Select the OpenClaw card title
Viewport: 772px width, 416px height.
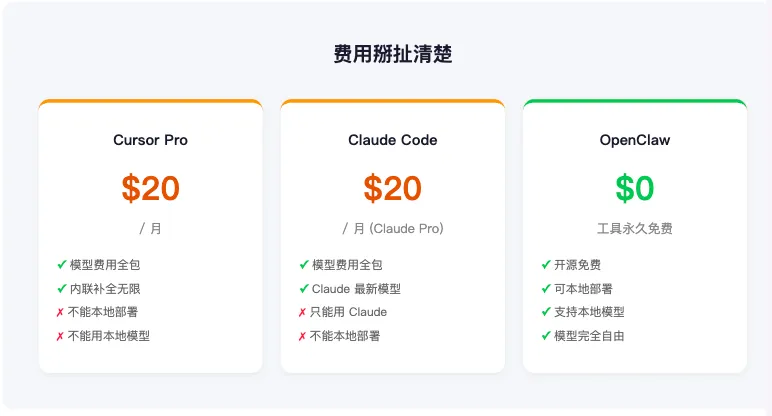[x=634, y=140]
